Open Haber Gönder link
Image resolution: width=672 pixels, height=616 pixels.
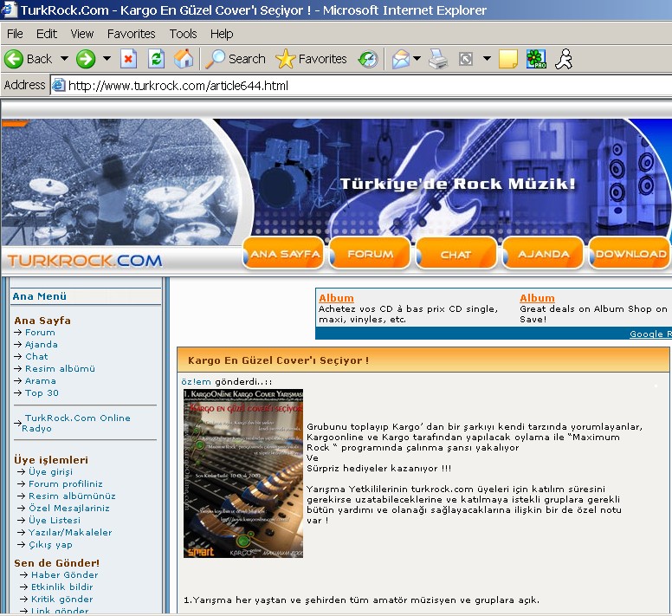tap(65, 574)
